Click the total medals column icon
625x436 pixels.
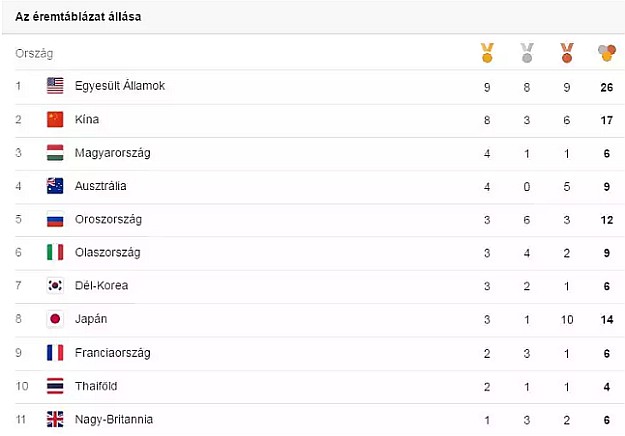pyautogui.click(x=606, y=52)
